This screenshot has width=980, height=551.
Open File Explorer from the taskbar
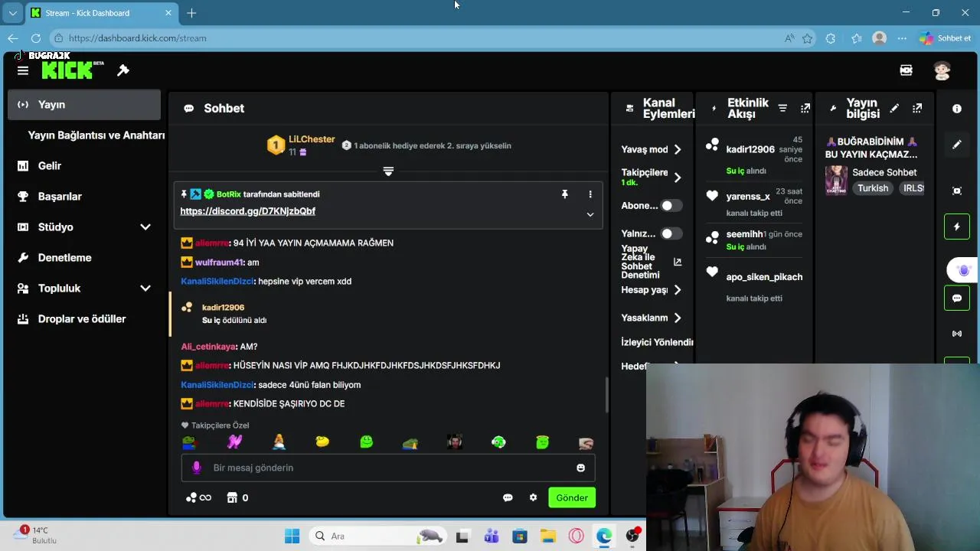[547, 536]
